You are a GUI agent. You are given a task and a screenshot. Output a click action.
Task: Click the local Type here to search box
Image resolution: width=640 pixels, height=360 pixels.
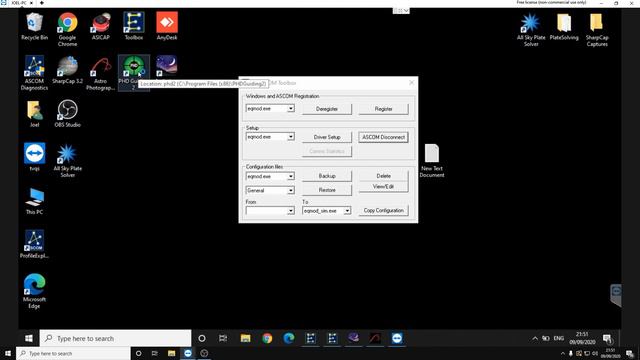pos(73,353)
